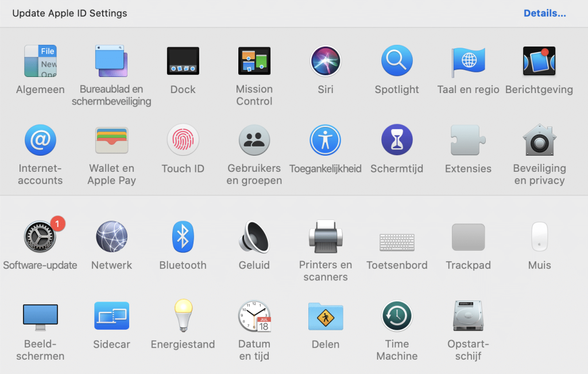Screen dimensions: 588x374
Task: Open the Algemeen preferences pane
Action: coord(40,61)
